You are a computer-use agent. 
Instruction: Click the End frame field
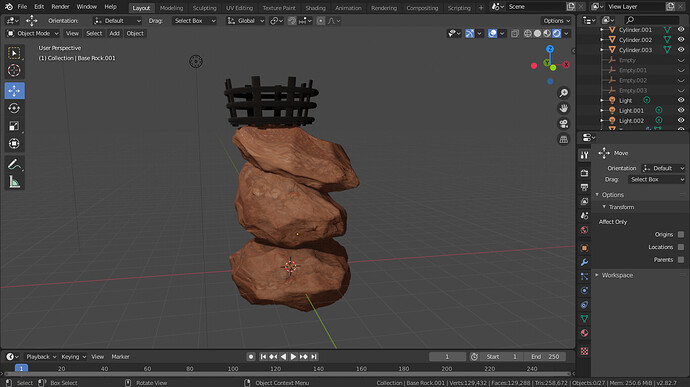[x=545, y=357]
